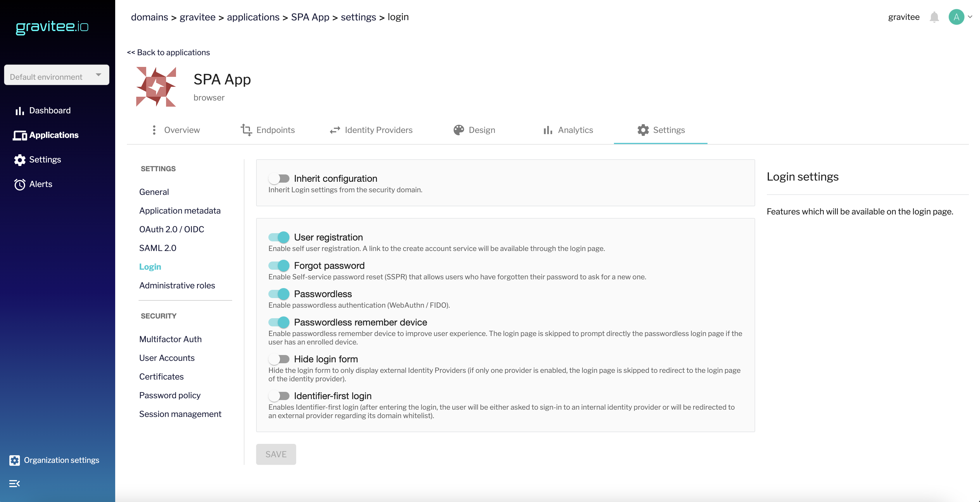
Task: Click the Organization settings gear icon
Action: 14,460
